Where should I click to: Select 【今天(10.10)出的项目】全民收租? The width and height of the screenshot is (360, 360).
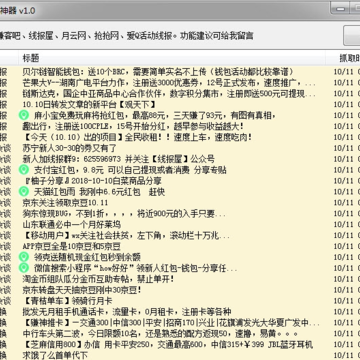180,137
